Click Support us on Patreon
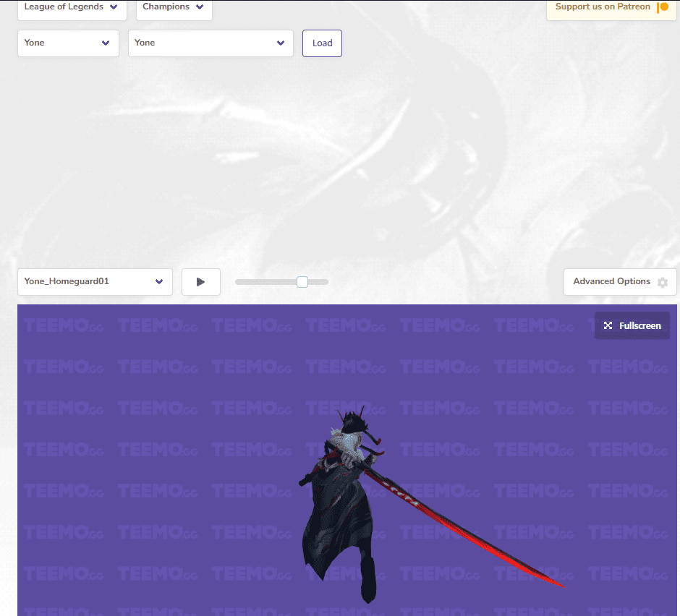The width and height of the screenshot is (680, 616). [x=611, y=9]
